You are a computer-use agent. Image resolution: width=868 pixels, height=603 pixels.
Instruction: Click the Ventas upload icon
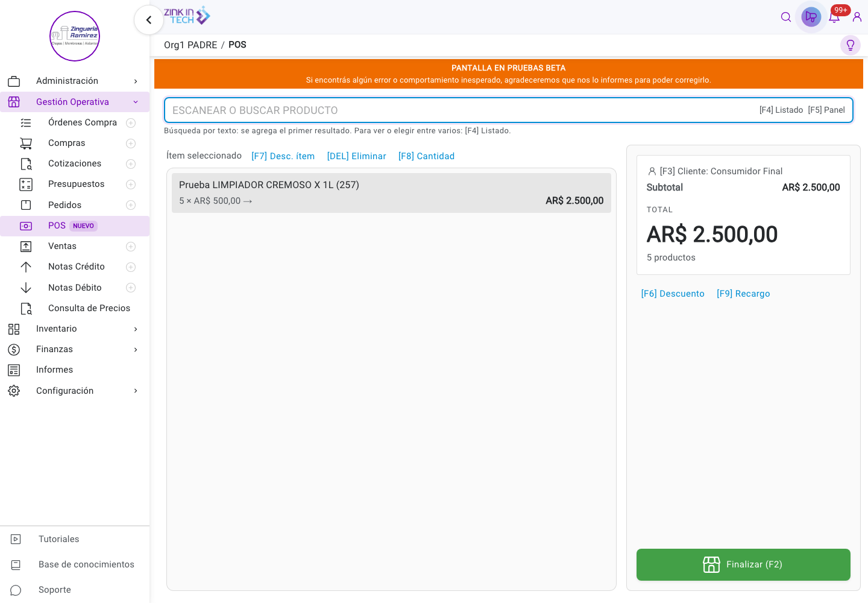pos(26,246)
